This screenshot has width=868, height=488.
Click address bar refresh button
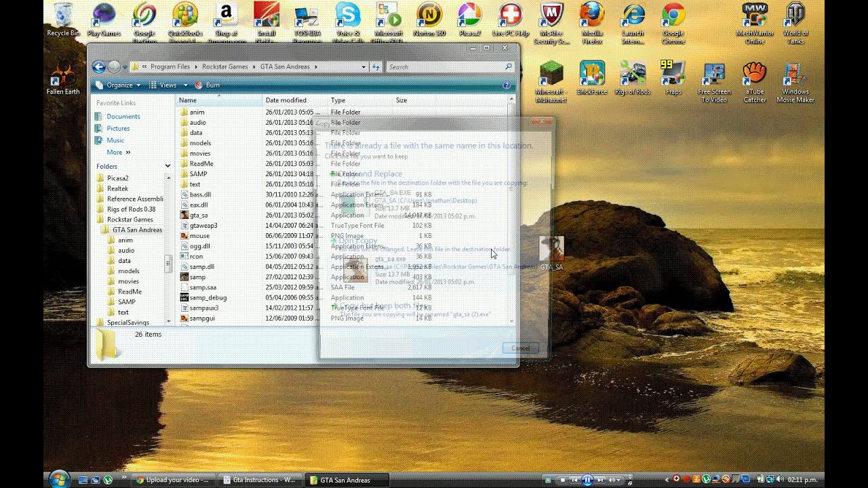click(x=376, y=67)
